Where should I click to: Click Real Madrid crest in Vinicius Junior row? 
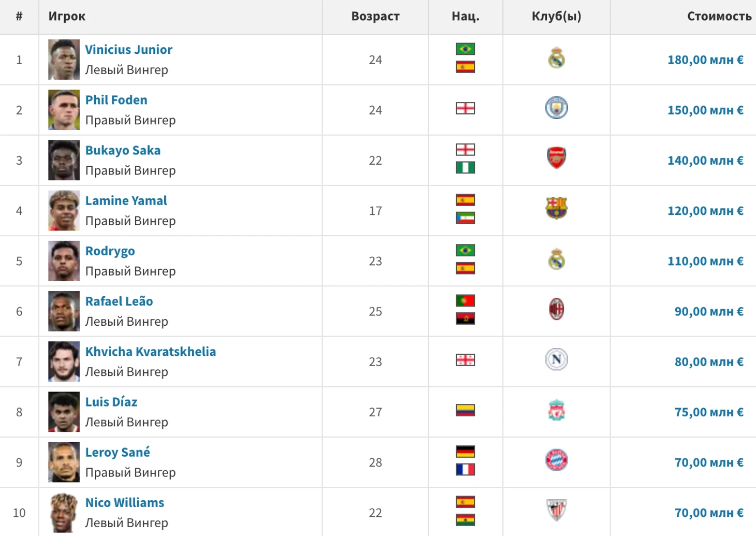pos(557,58)
